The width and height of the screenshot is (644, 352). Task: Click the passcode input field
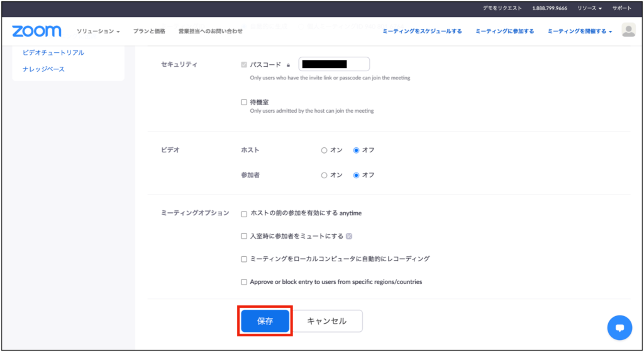click(334, 64)
